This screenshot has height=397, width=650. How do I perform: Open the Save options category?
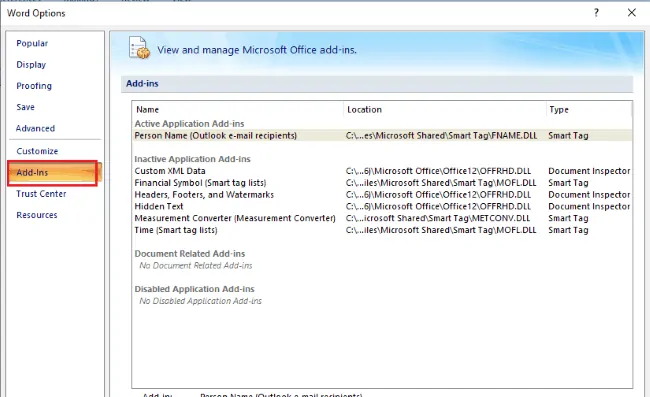[x=25, y=107]
